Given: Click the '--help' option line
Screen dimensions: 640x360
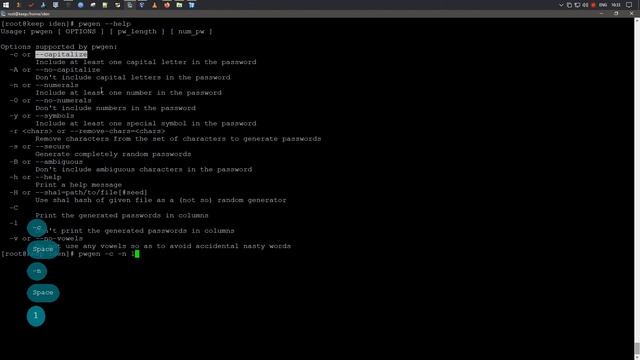Looking at the screenshot, I should pos(36,177).
